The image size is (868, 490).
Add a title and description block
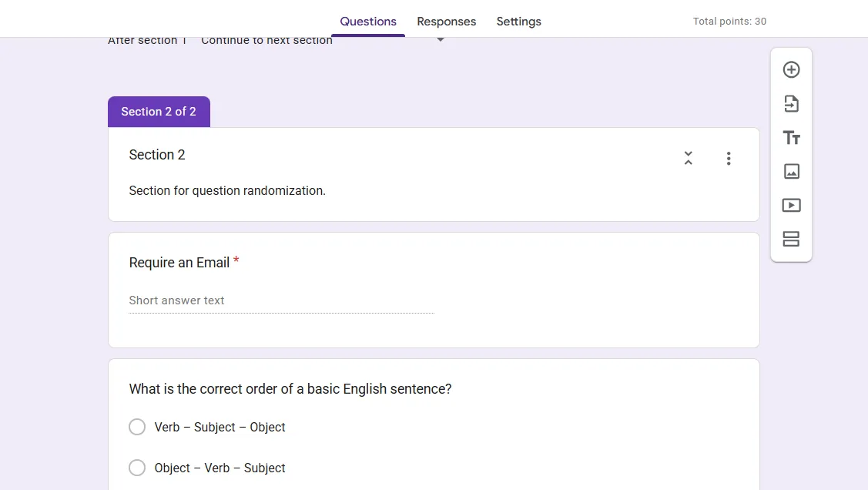(x=791, y=138)
